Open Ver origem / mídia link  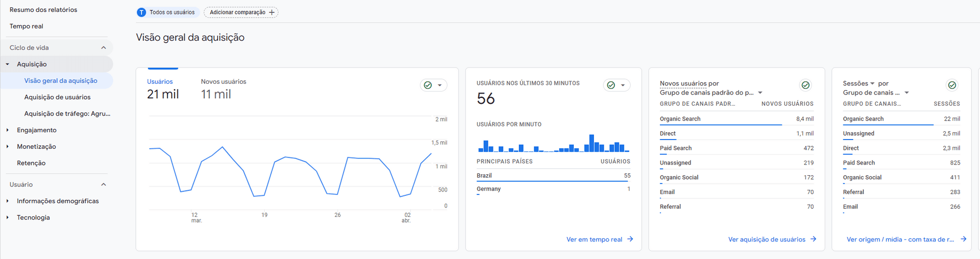[900, 239]
